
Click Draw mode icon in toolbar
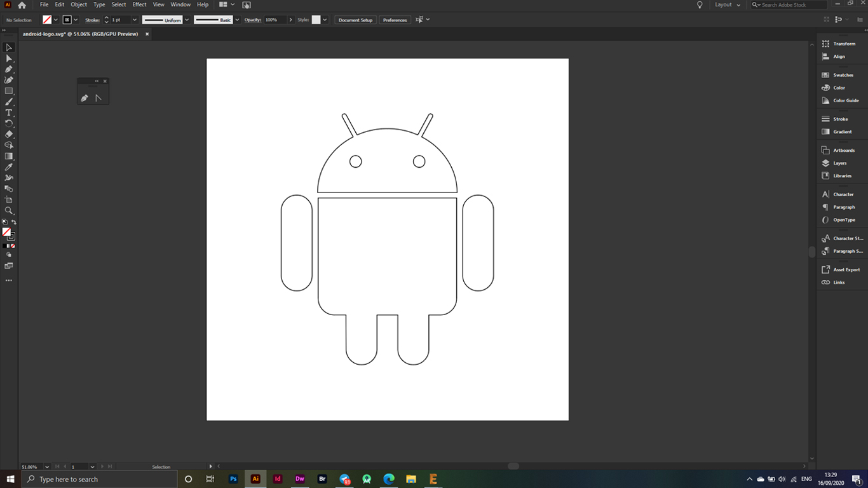tap(9, 255)
